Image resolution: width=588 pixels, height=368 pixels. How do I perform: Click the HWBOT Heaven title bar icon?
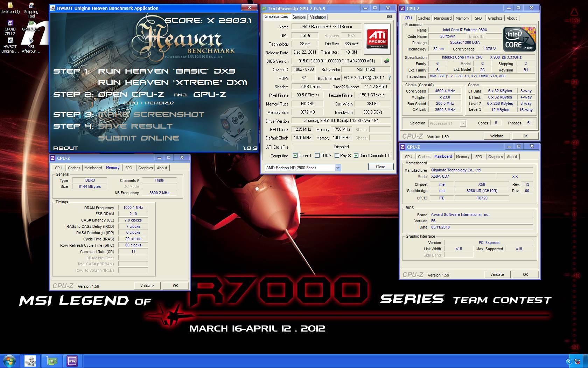tap(52, 8)
